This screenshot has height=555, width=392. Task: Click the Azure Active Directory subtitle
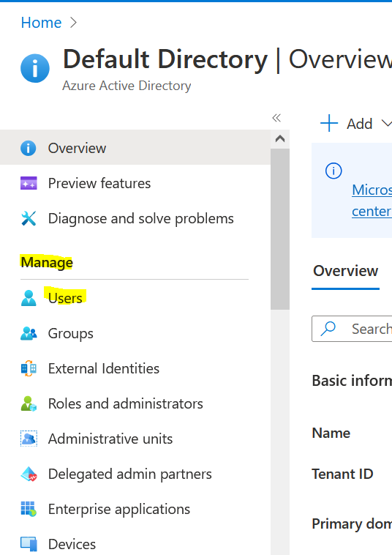click(127, 86)
